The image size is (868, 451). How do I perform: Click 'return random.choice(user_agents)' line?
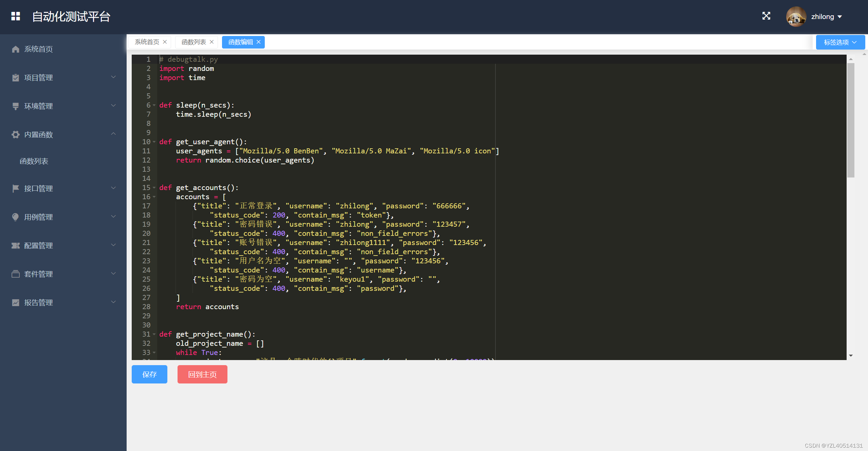(x=245, y=160)
